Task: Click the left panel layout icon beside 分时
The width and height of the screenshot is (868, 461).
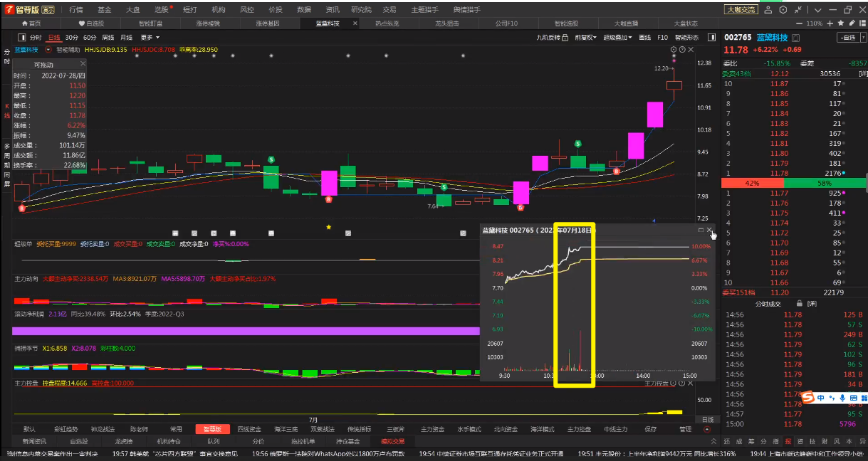Action: tap(21, 37)
